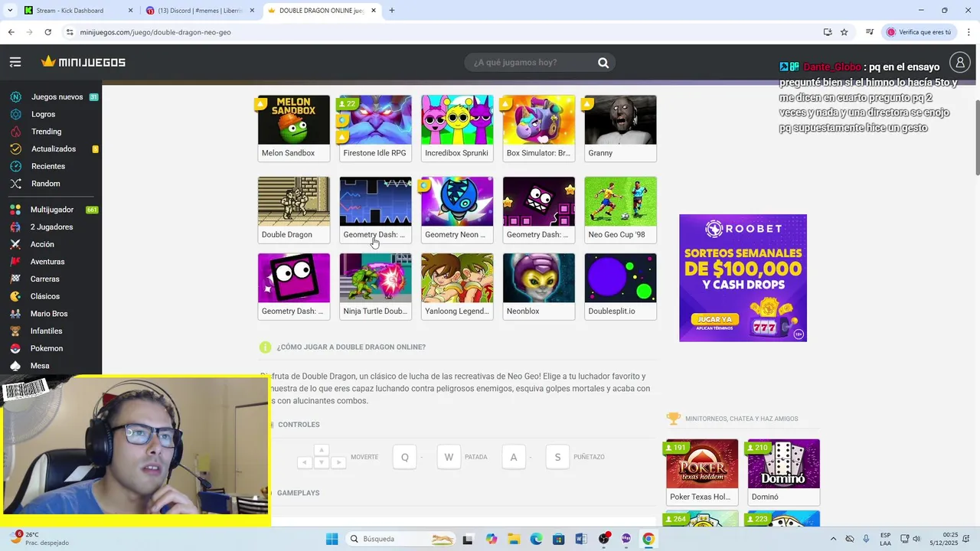Click the Clásicos Pac-Man icon
Screen dimensions: 980x551
(x=15, y=296)
